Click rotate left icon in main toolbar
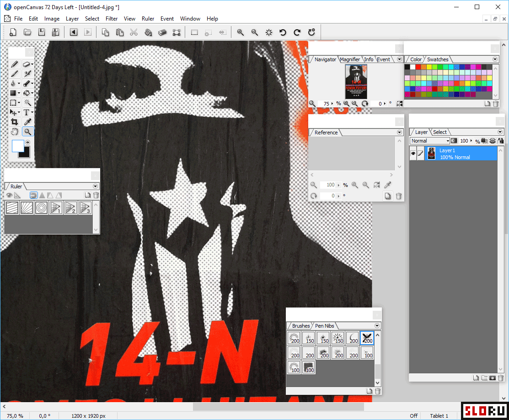This screenshot has width=509, height=420. 283,32
